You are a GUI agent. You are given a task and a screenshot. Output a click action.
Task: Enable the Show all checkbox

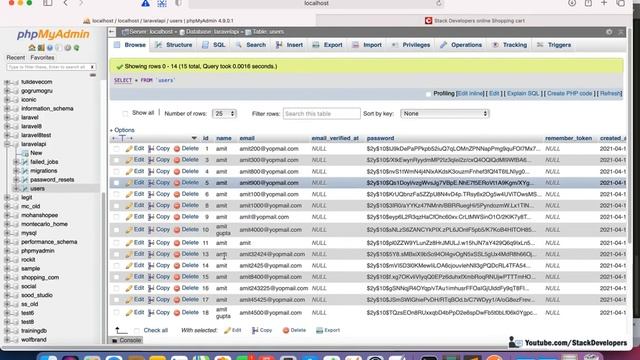(125, 113)
